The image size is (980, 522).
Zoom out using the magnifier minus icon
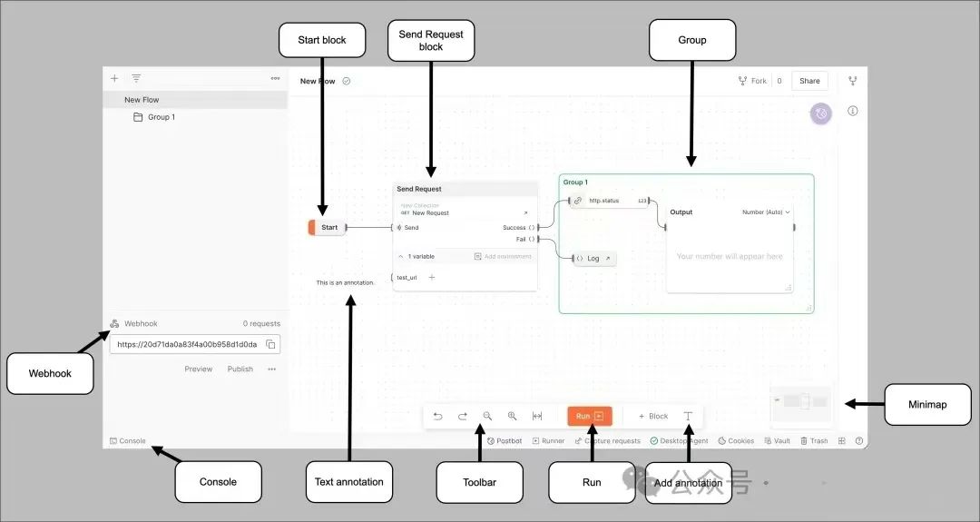tap(487, 416)
